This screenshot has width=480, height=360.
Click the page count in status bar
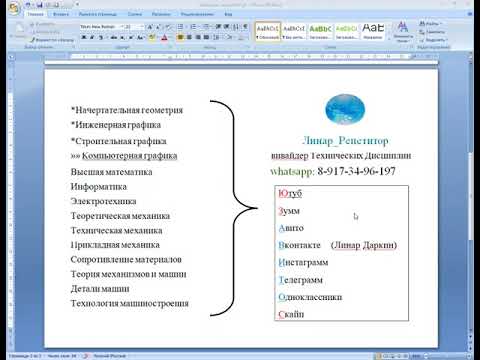tap(25, 356)
